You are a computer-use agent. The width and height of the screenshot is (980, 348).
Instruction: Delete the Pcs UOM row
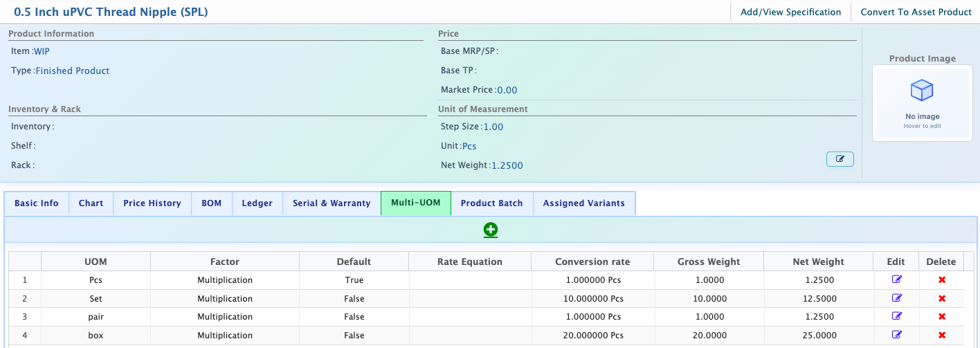941,280
